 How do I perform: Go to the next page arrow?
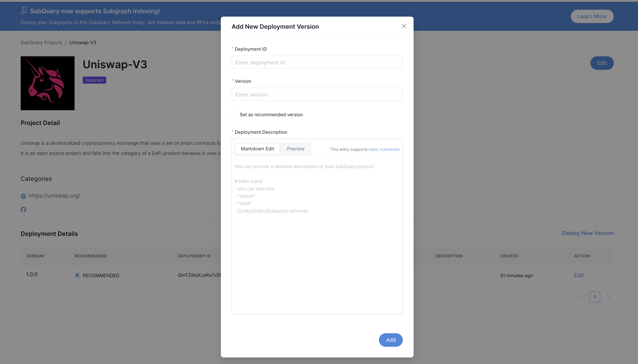point(608,297)
